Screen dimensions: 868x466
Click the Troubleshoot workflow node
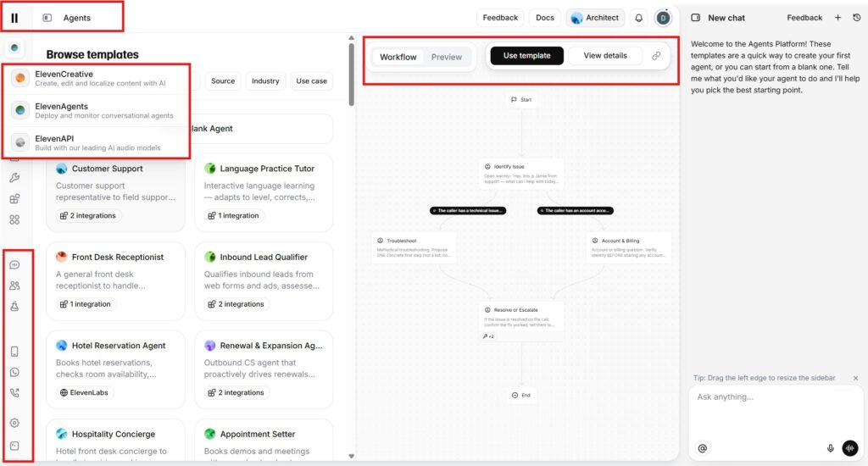click(x=414, y=248)
